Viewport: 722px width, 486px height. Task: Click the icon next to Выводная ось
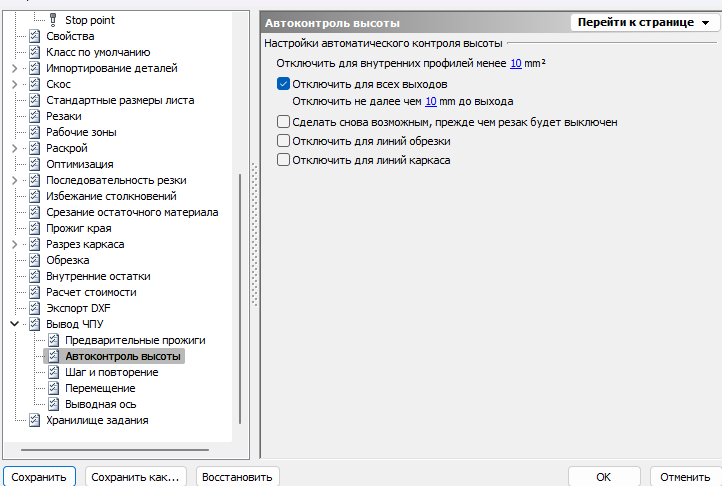coord(53,404)
